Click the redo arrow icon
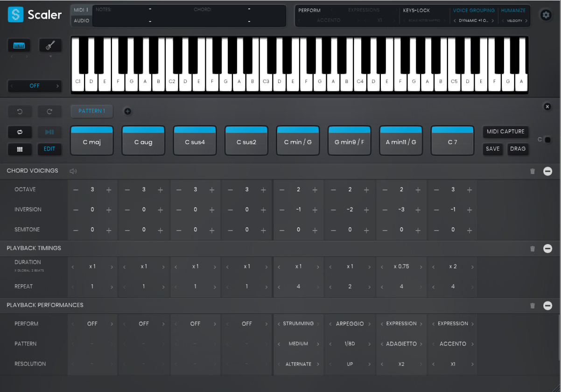The image size is (561, 392). [49, 111]
